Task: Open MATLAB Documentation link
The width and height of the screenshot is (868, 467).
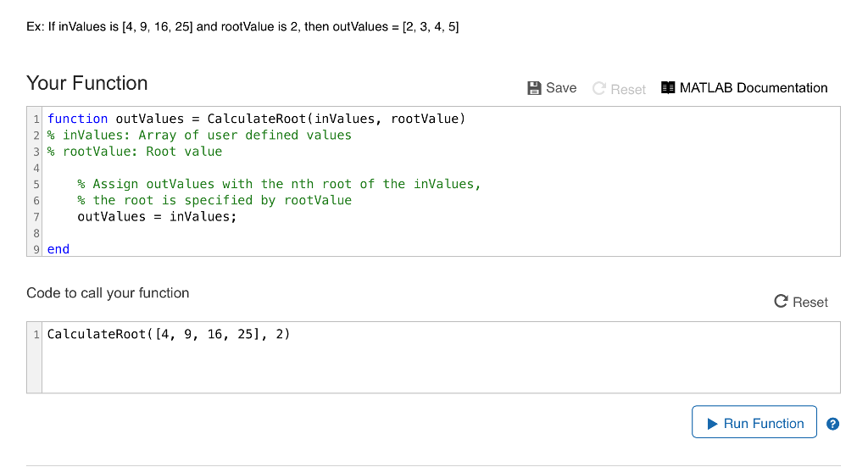Action: coord(744,88)
